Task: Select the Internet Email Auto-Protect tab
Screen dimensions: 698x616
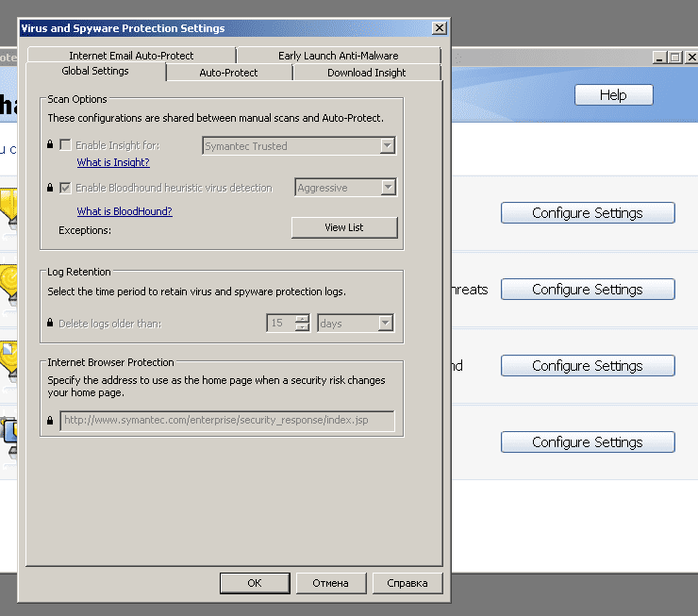Action: tap(131, 56)
